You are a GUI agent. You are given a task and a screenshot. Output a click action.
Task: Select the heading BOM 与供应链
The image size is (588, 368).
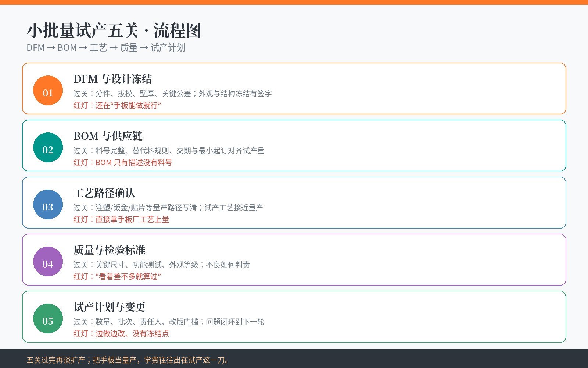click(x=108, y=136)
